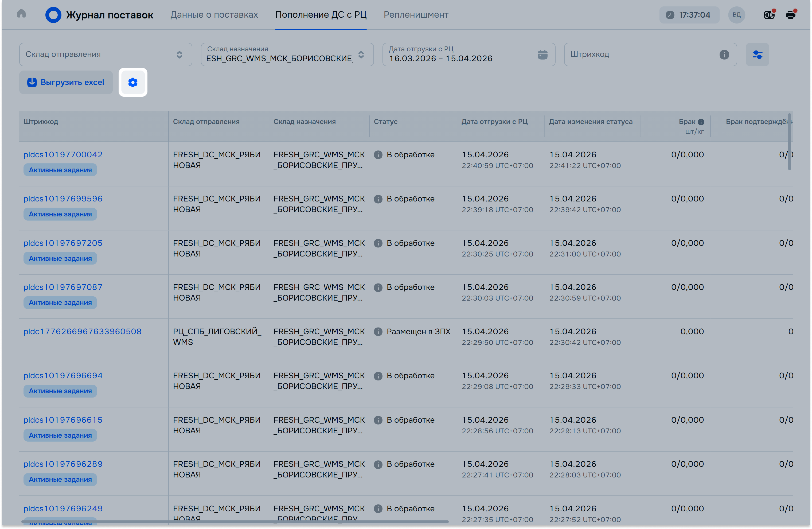This screenshot has height=529, width=812.
Task: Click info icon next to Брак header
Action: pyautogui.click(x=701, y=122)
